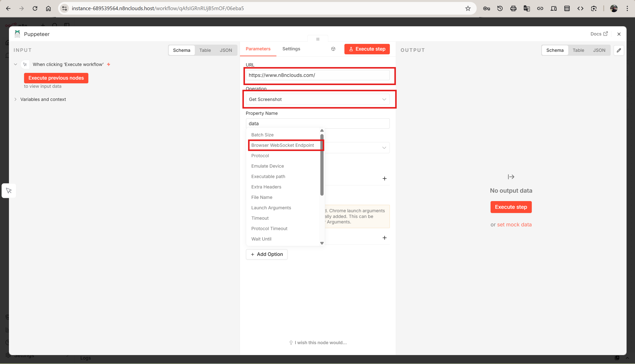Click the history clock extension icon
Image resolution: width=635 pixels, height=364 pixels.
pyautogui.click(x=500, y=8)
